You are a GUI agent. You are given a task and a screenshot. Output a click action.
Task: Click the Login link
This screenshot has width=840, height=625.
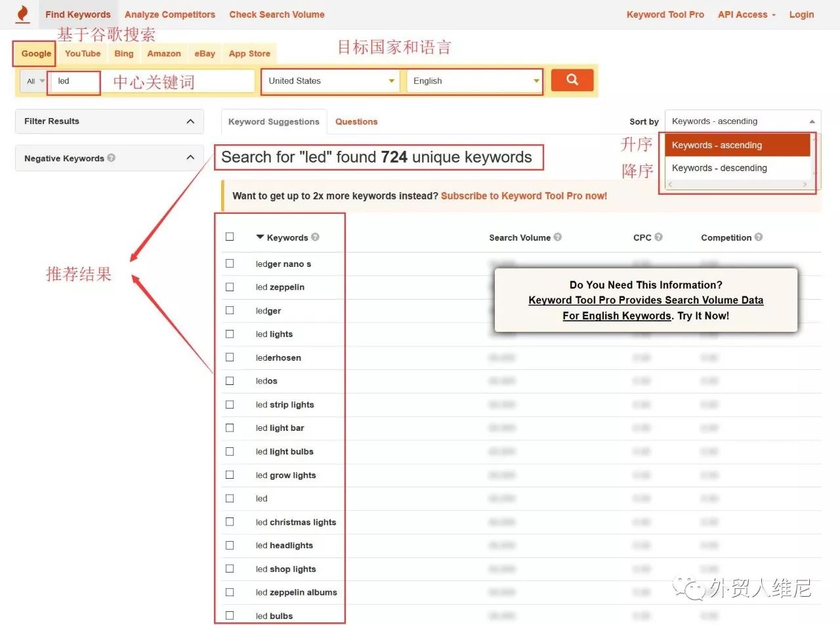[801, 14]
